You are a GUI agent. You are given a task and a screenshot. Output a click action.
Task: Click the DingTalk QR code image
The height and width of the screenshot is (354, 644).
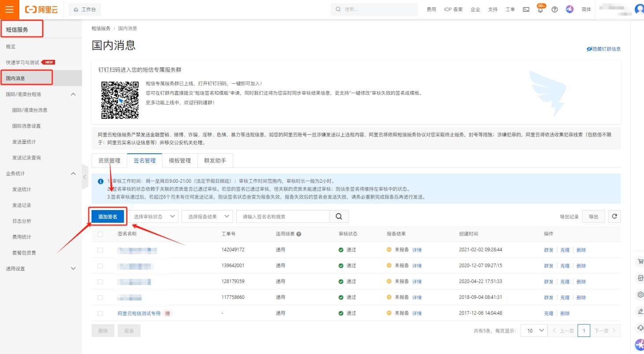pos(120,100)
